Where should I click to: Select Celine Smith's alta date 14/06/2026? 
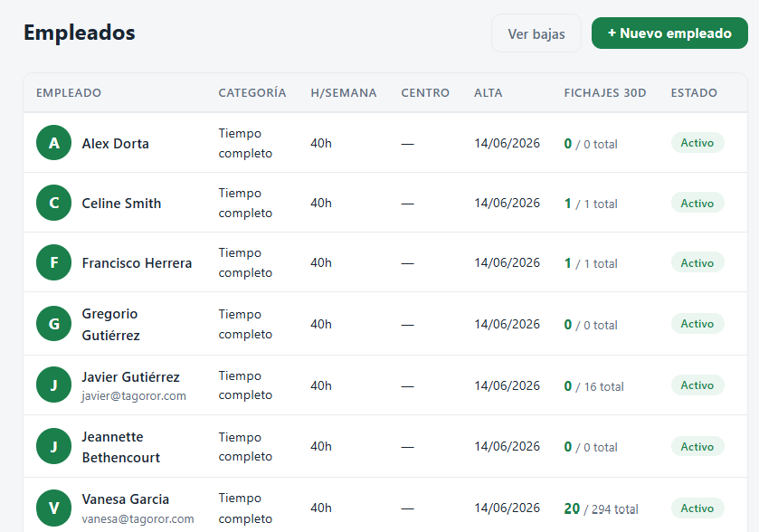(x=507, y=203)
